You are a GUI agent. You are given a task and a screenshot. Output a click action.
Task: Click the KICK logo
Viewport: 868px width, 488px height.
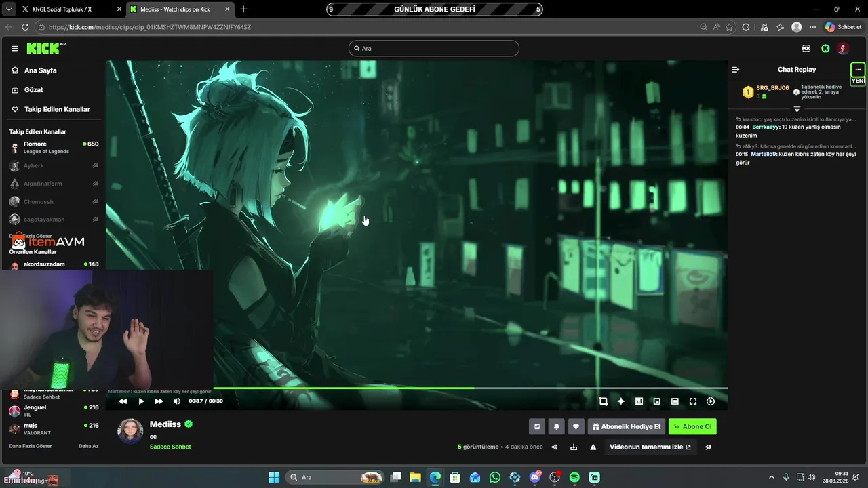[45, 48]
